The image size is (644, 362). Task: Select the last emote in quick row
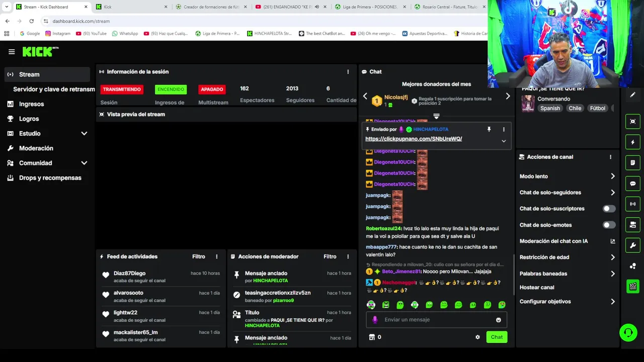click(502, 305)
